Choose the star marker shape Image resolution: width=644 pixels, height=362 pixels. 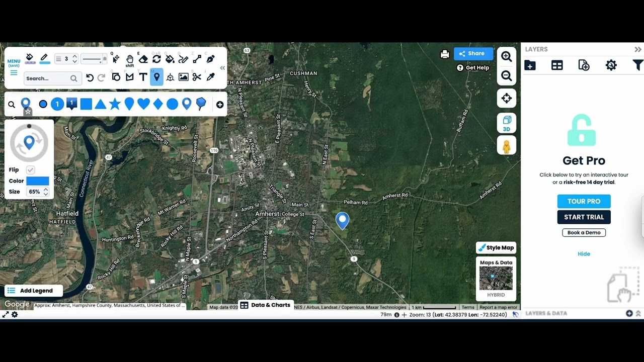point(115,104)
